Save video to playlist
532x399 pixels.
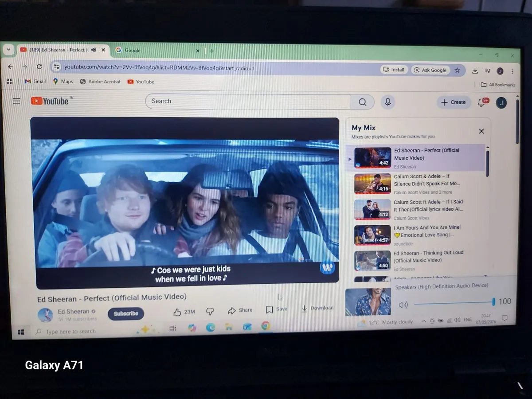tap(276, 309)
